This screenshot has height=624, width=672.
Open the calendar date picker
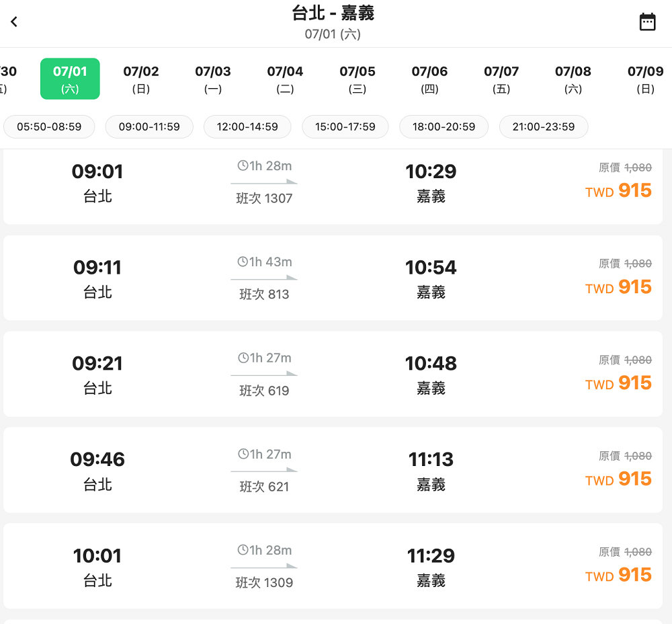click(x=647, y=22)
